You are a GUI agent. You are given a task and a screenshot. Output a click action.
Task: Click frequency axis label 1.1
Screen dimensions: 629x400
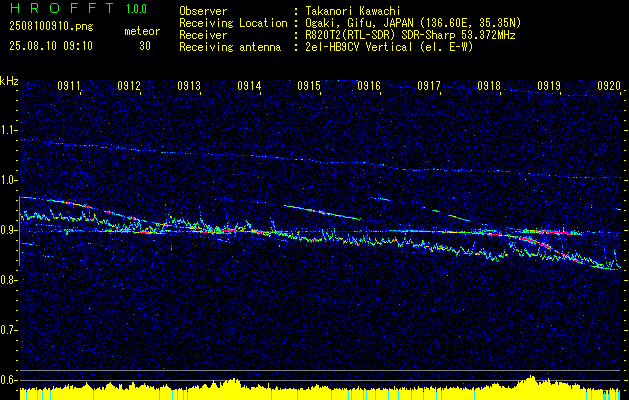click(8, 130)
